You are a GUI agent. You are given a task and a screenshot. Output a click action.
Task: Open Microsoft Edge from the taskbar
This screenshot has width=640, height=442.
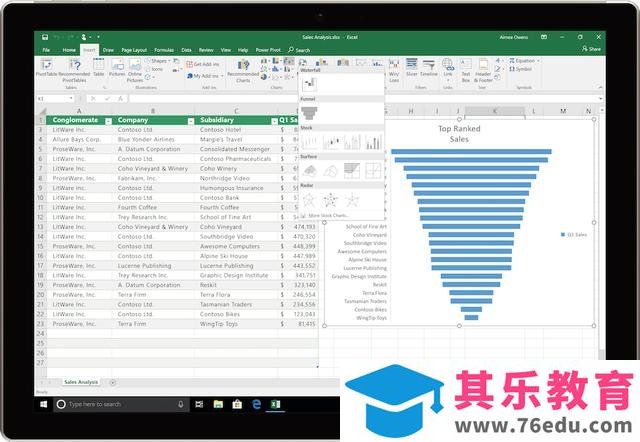tap(256, 404)
